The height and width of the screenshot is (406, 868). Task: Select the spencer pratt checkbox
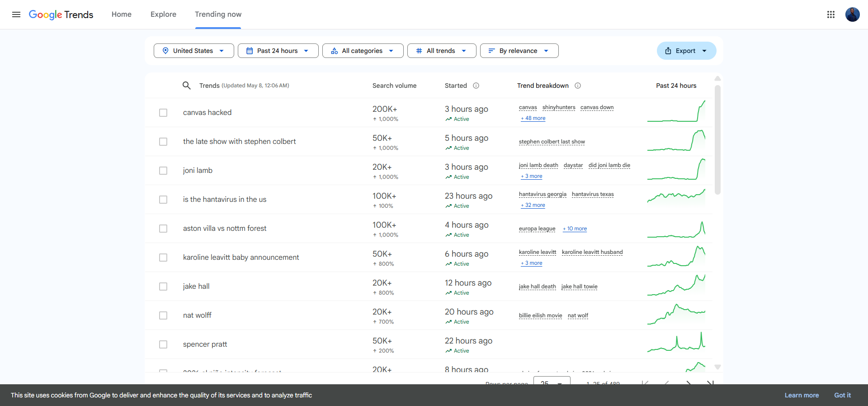pyautogui.click(x=163, y=344)
